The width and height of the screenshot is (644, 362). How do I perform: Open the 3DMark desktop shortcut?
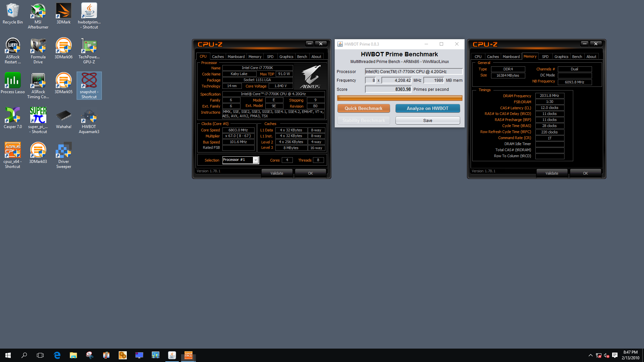[x=63, y=14]
